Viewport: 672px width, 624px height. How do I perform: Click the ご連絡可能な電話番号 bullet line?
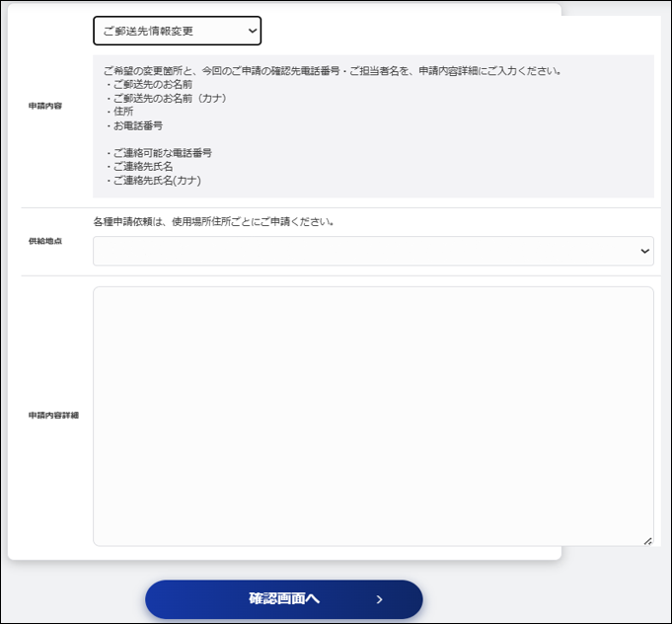[x=158, y=153]
